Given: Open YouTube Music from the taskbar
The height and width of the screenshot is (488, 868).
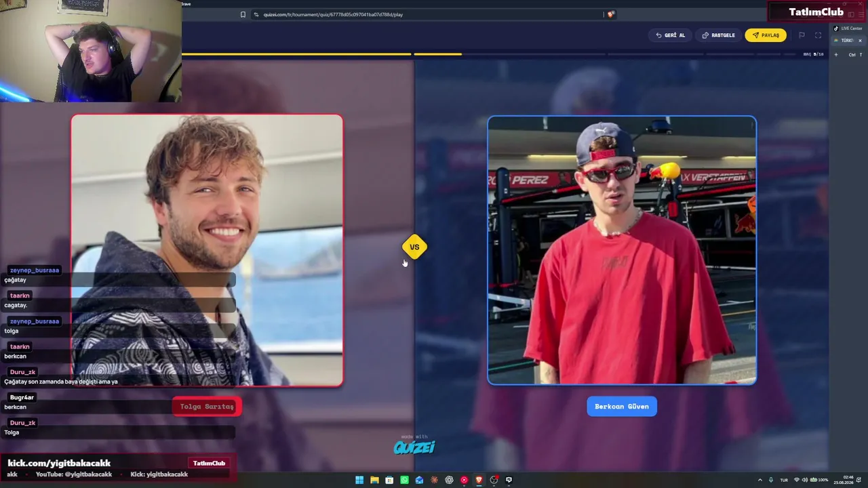Looking at the screenshot, I should pos(464,480).
